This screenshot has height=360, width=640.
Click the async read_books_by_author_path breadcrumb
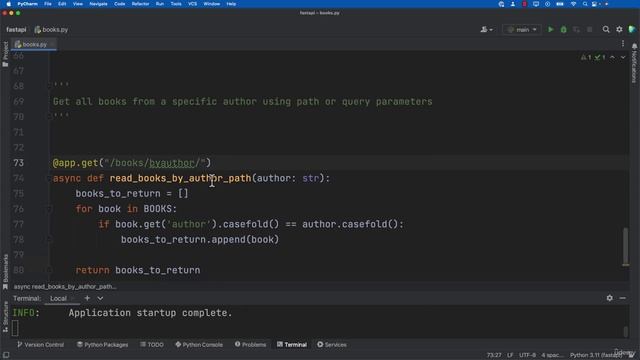coord(65,287)
